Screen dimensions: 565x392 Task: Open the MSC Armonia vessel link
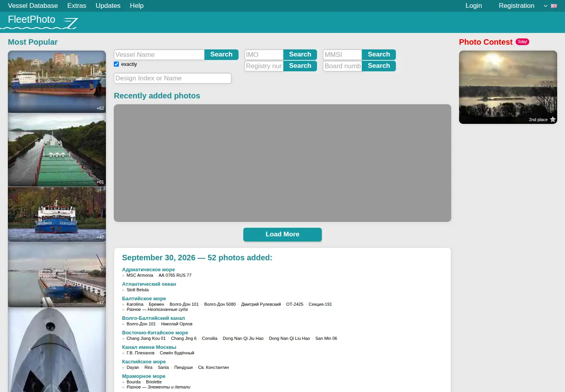click(140, 275)
